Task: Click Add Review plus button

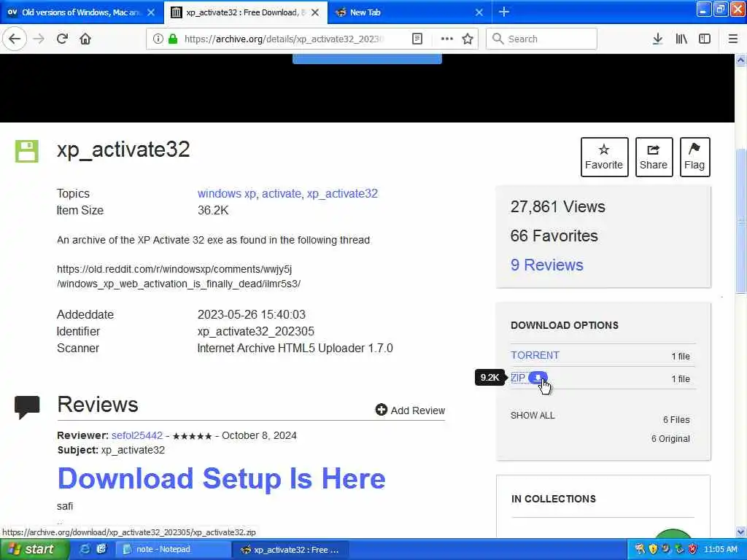Action: pos(410,410)
